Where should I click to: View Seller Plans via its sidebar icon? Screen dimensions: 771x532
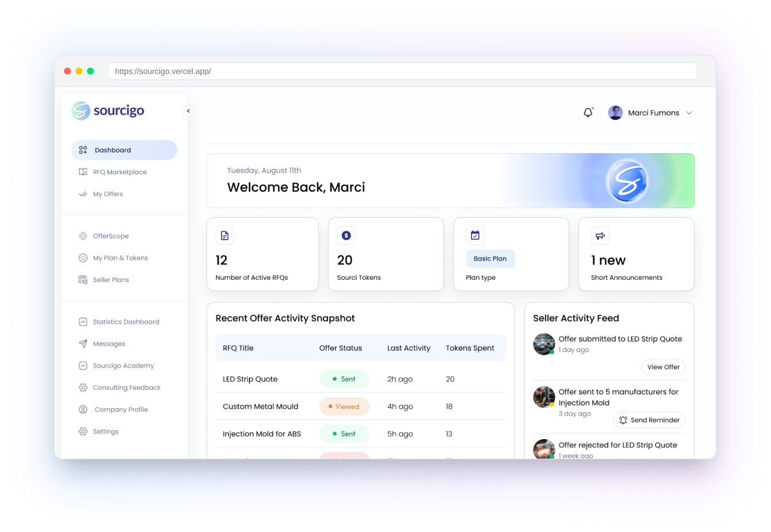pos(83,280)
